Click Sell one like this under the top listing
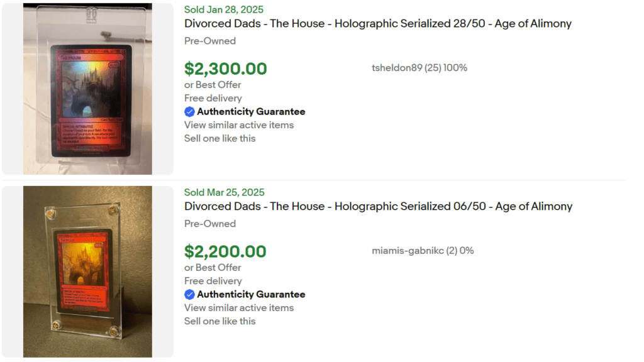The height and width of the screenshot is (362, 644). (x=219, y=138)
